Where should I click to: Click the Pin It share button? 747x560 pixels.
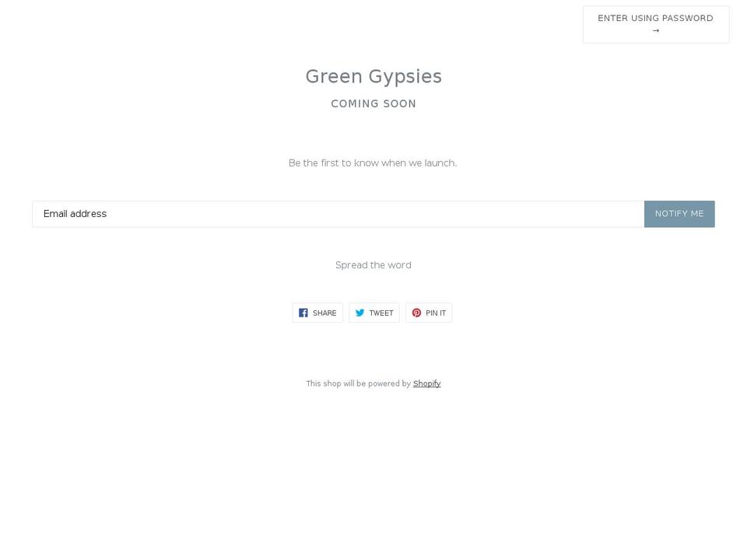click(x=429, y=313)
